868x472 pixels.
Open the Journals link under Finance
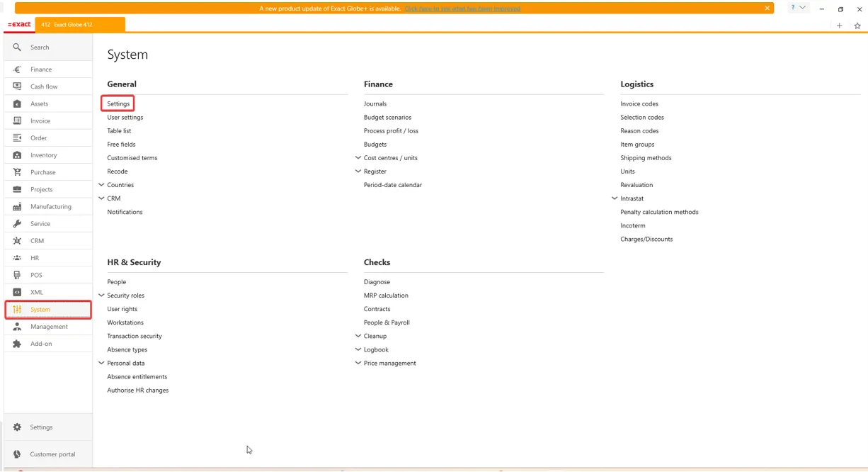(375, 104)
